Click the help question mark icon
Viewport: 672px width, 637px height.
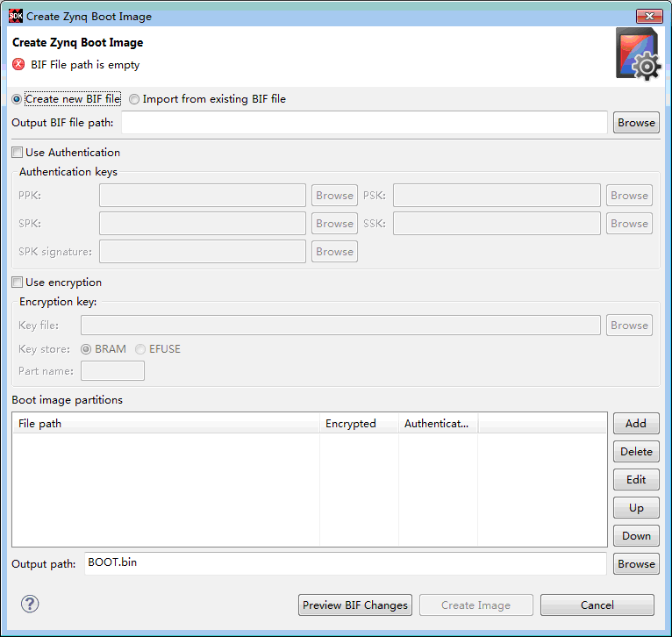click(30, 604)
